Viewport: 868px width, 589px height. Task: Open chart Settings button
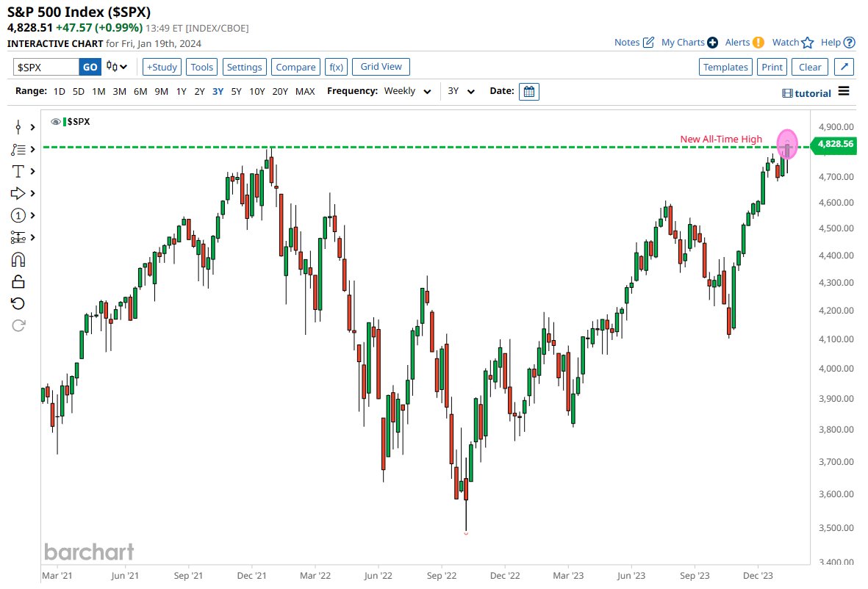244,67
